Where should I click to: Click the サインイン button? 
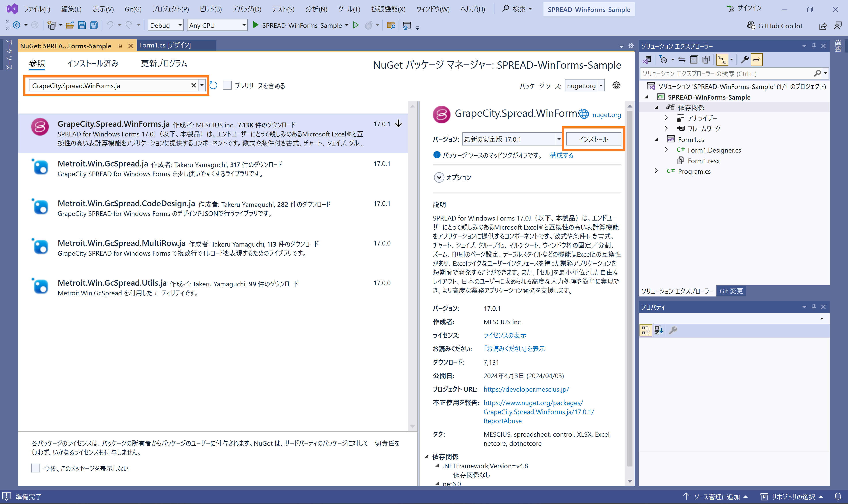pyautogui.click(x=744, y=8)
